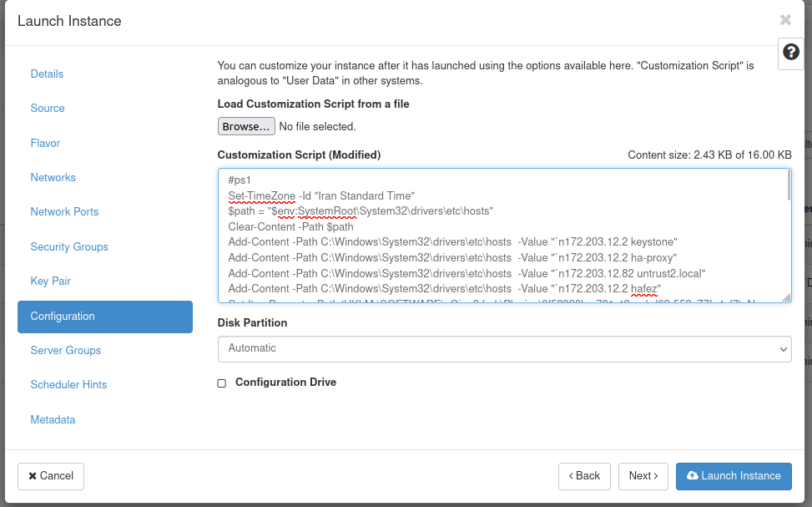812x507 pixels.
Task: Click the Cancel button
Action: point(51,476)
